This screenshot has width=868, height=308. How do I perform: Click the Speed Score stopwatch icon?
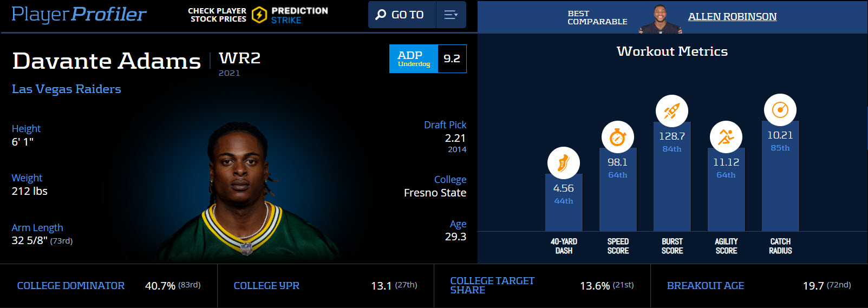617,137
